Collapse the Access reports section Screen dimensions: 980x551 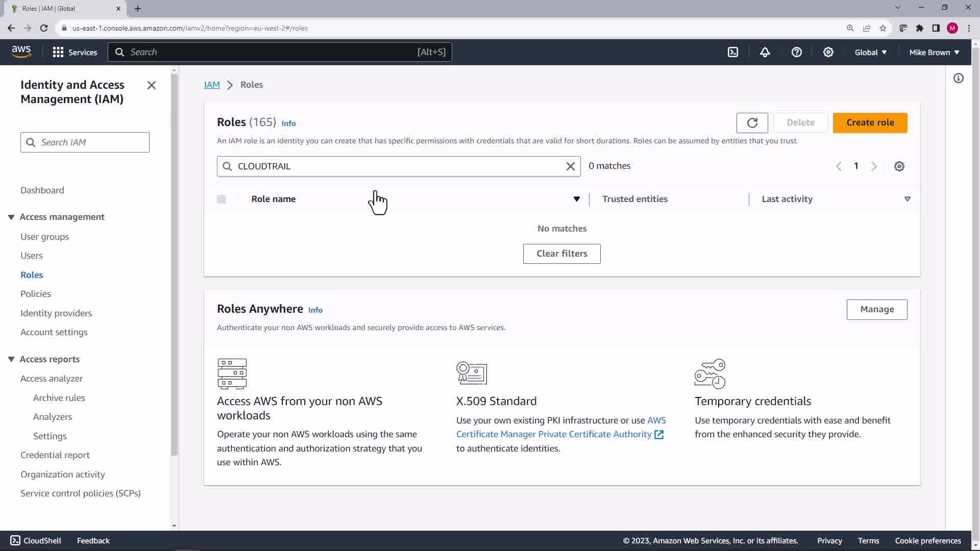(x=11, y=359)
